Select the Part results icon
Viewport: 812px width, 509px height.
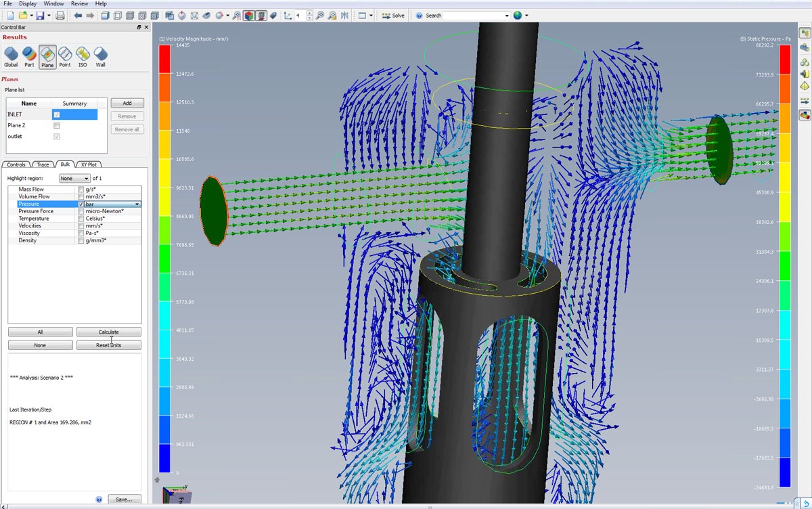pos(29,56)
